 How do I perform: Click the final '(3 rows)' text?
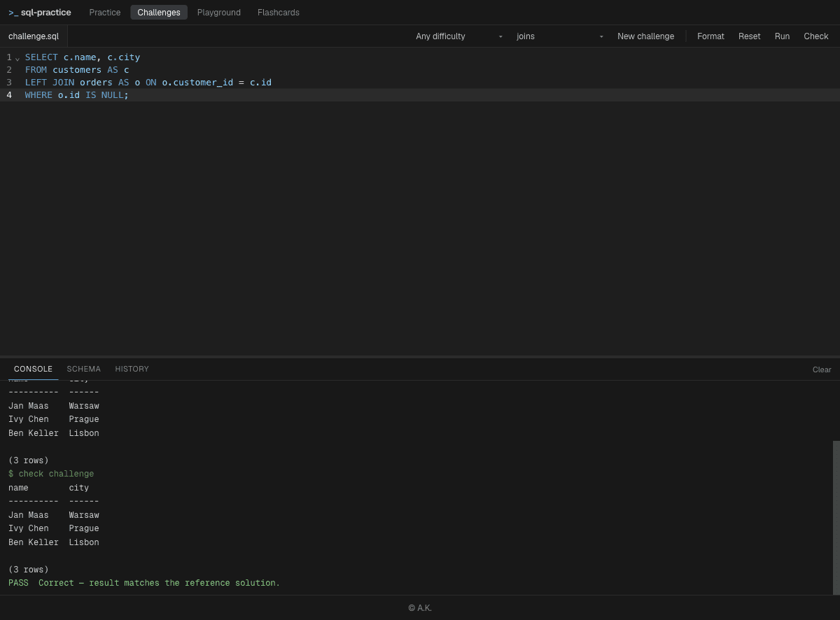click(29, 570)
